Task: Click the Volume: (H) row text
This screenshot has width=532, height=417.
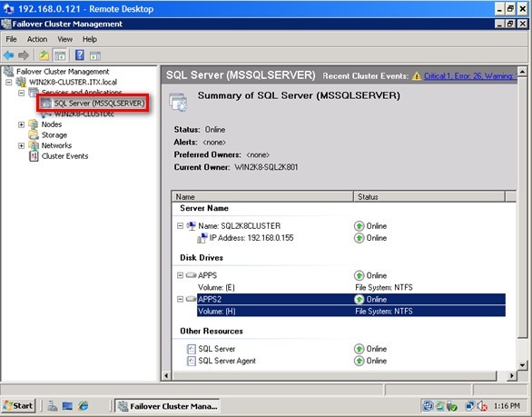Action: 216,311
